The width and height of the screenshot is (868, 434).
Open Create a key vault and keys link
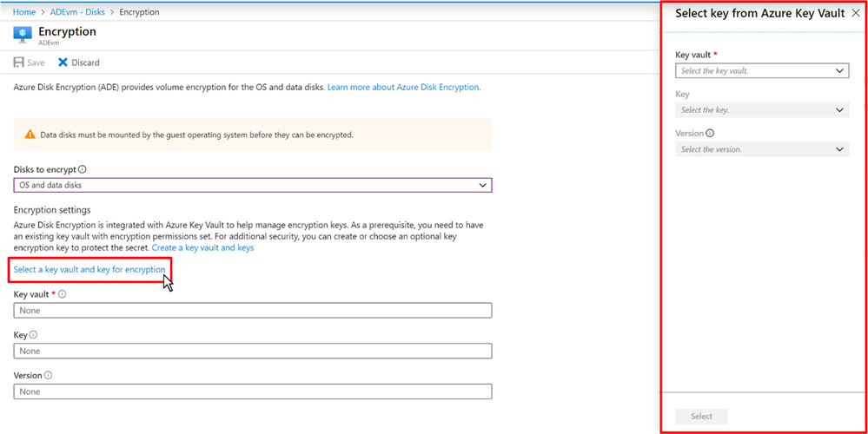[203, 247]
